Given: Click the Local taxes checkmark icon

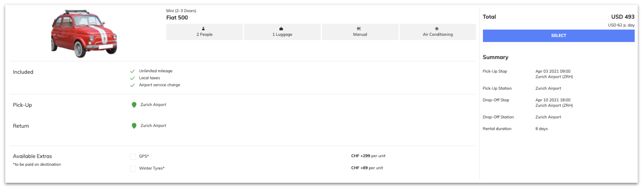Looking at the screenshot, I should pyautogui.click(x=132, y=78).
